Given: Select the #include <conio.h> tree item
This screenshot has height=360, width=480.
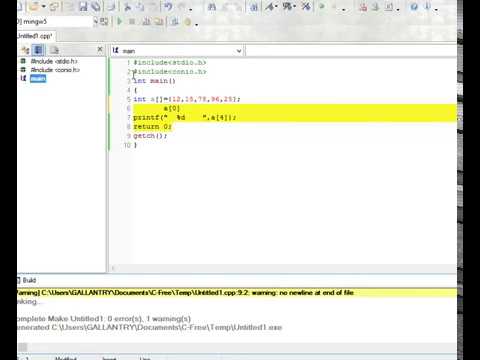Looking at the screenshot, I should tap(55, 70).
